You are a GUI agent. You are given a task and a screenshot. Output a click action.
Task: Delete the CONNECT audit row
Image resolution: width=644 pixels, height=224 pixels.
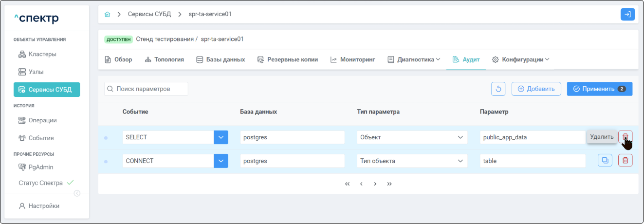pos(626,161)
